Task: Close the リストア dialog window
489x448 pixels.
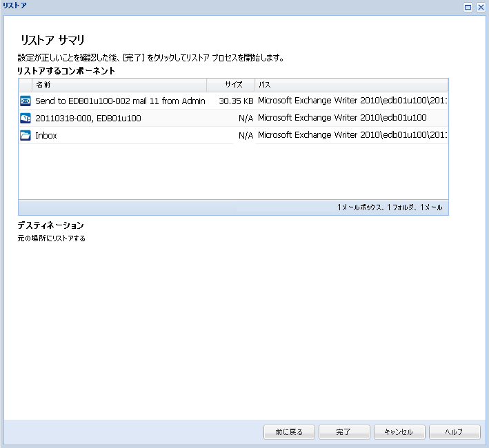Action: click(481, 7)
